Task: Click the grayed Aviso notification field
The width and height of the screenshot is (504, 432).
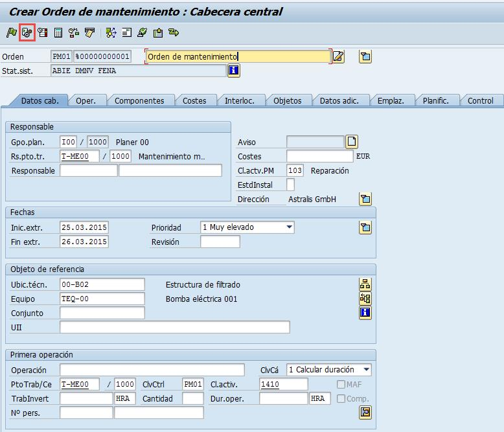Action: click(315, 142)
